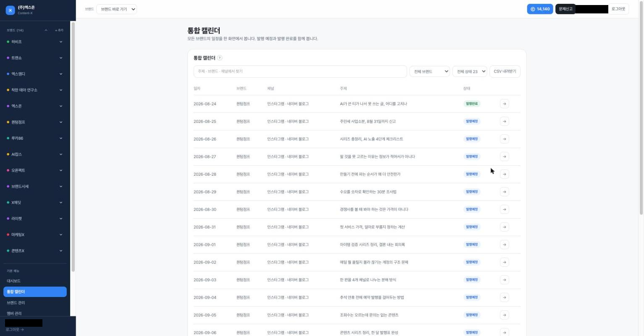Screen dimensions: 644x336
Task: Expand the X에딧 brand chevron
Action: (61, 203)
